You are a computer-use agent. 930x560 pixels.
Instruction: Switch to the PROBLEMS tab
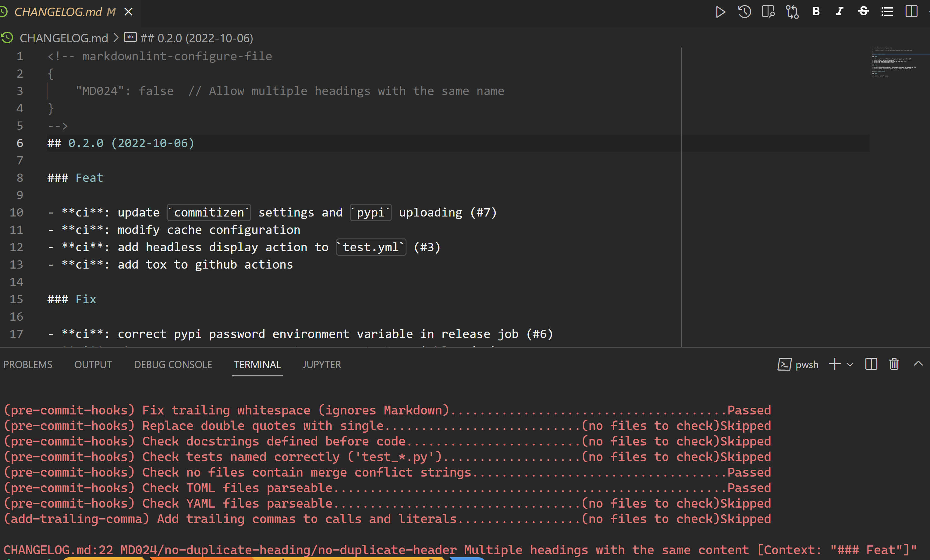28,365
